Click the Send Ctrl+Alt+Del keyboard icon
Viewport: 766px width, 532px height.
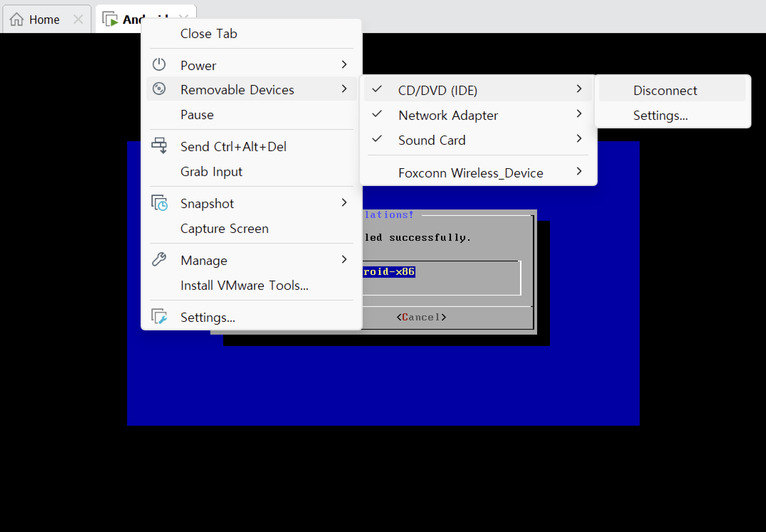click(159, 145)
